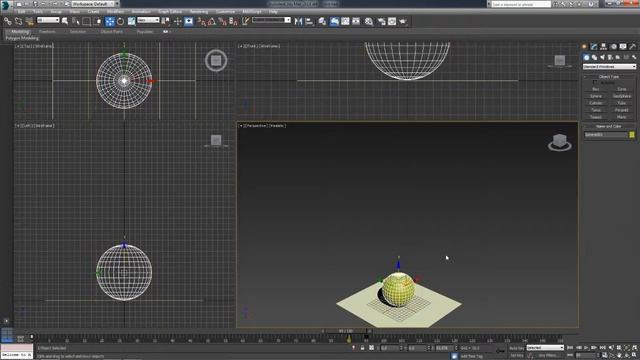Click the yellow object color swatch
The image size is (640, 360).
[x=632, y=135]
